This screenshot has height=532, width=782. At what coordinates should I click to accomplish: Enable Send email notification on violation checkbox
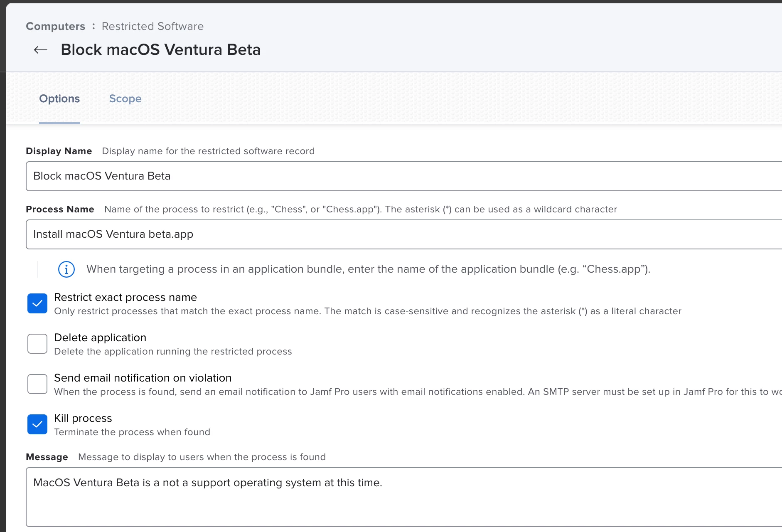(x=37, y=384)
